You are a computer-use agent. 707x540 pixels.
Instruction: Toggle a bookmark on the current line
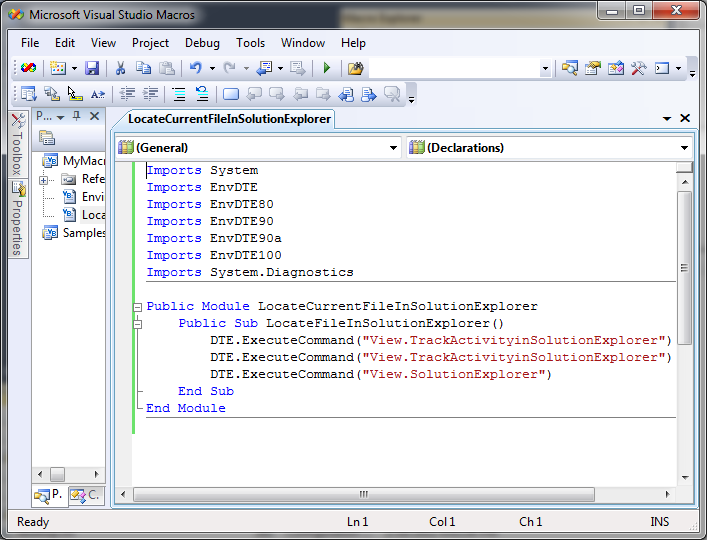coord(231,94)
